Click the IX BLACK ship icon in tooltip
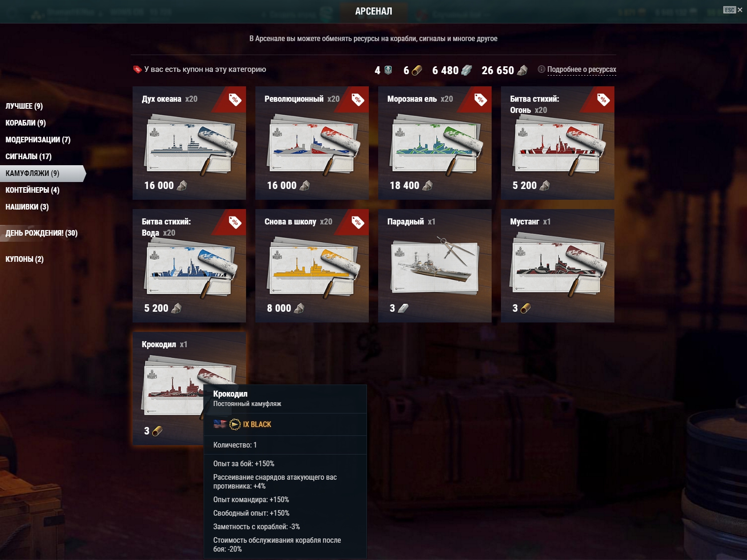747x560 pixels. click(x=235, y=424)
